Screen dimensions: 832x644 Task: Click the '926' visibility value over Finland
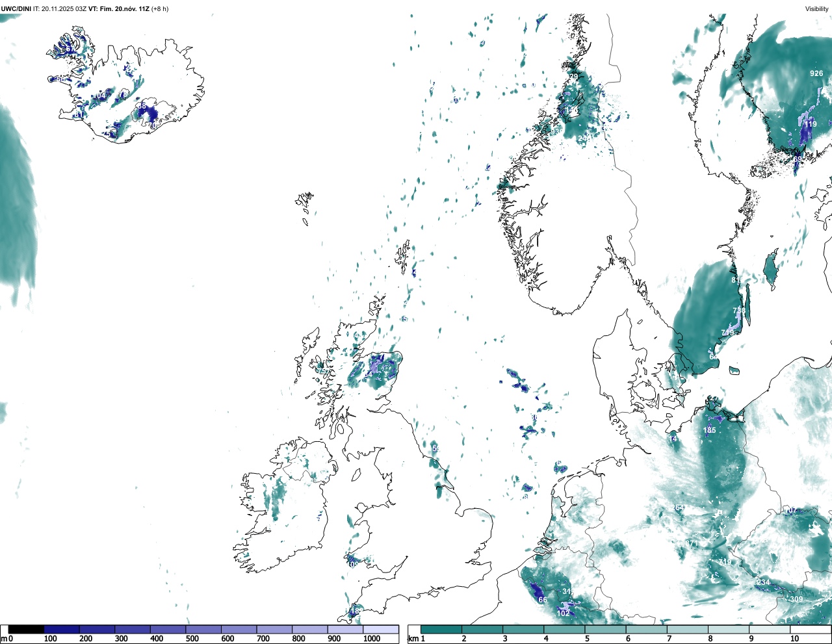click(816, 73)
